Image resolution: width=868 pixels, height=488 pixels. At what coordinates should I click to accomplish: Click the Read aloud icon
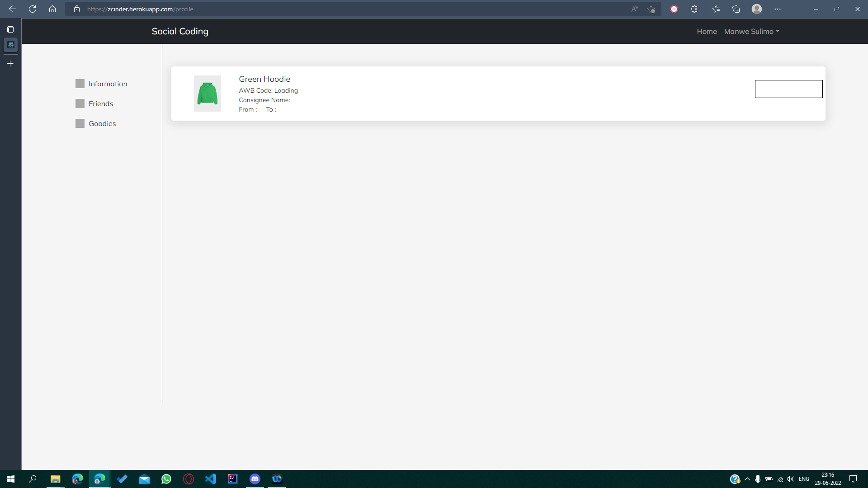coord(635,9)
